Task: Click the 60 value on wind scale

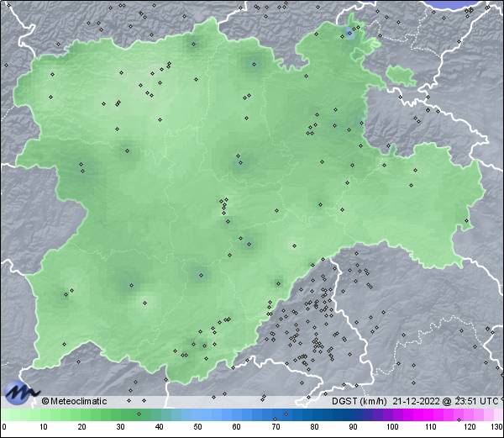Action: point(237,427)
